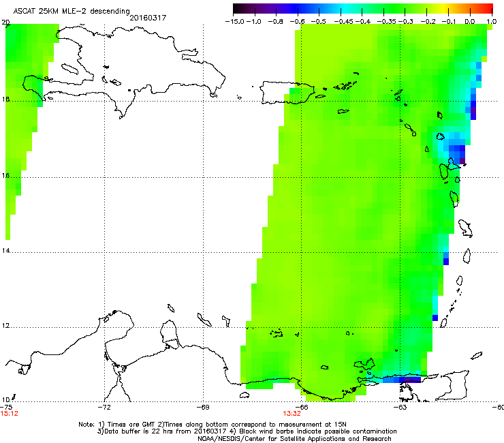Click the longitude label -63
Image resolution: width=504 pixels, height=443 pixels.
coord(400,408)
